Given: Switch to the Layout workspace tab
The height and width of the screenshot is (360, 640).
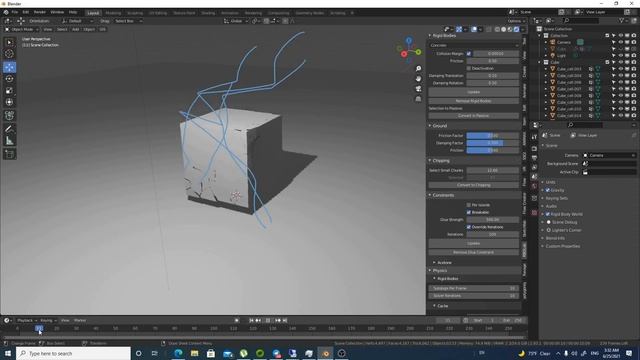Looking at the screenshot, I should click(x=93, y=13).
